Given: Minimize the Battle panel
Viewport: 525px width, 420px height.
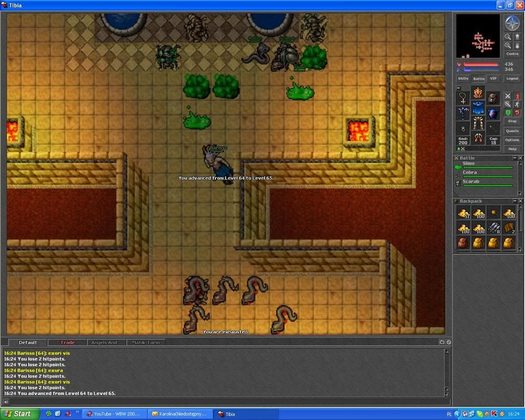Looking at the screenshot, I should point(515,158).
